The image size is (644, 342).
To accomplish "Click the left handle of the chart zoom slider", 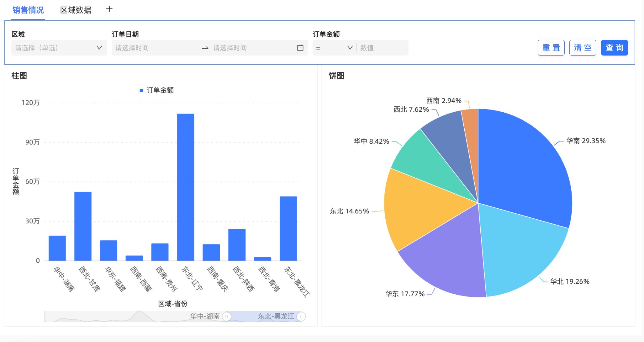I will 226,317.
